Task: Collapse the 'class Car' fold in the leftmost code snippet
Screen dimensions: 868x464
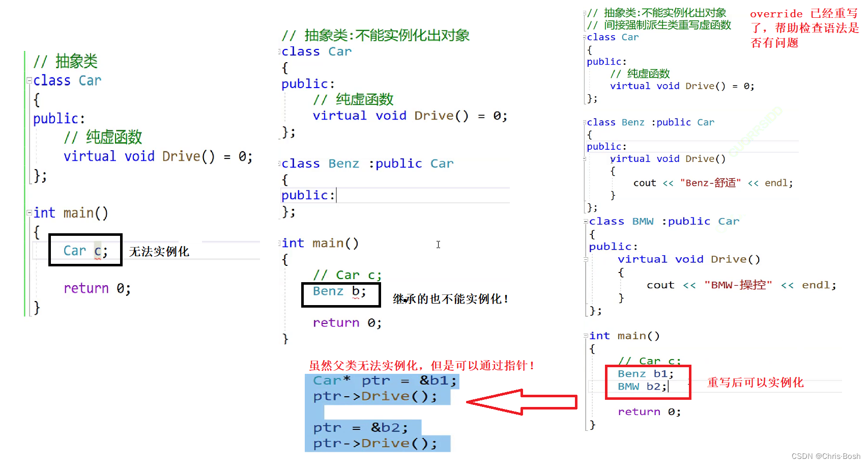Action: (x=29, y=80)
